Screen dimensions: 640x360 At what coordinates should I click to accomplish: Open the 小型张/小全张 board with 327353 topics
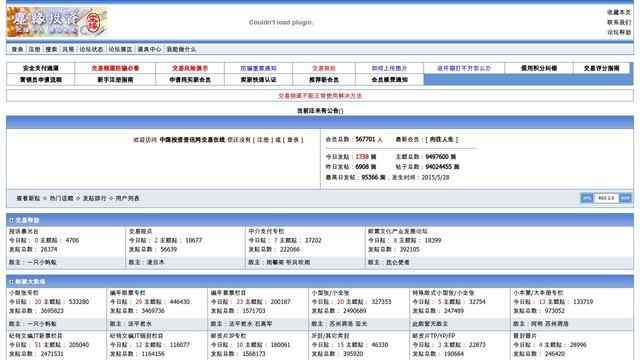[x=331, y=293]
